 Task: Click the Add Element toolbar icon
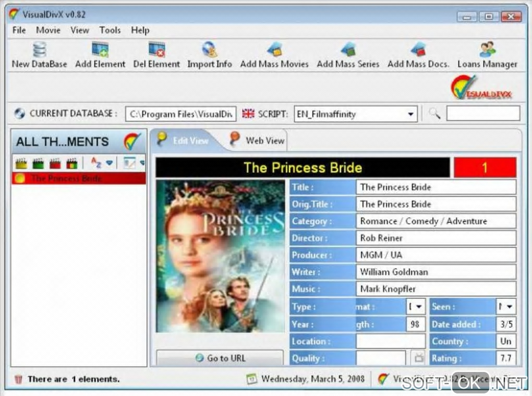[100, 50]
